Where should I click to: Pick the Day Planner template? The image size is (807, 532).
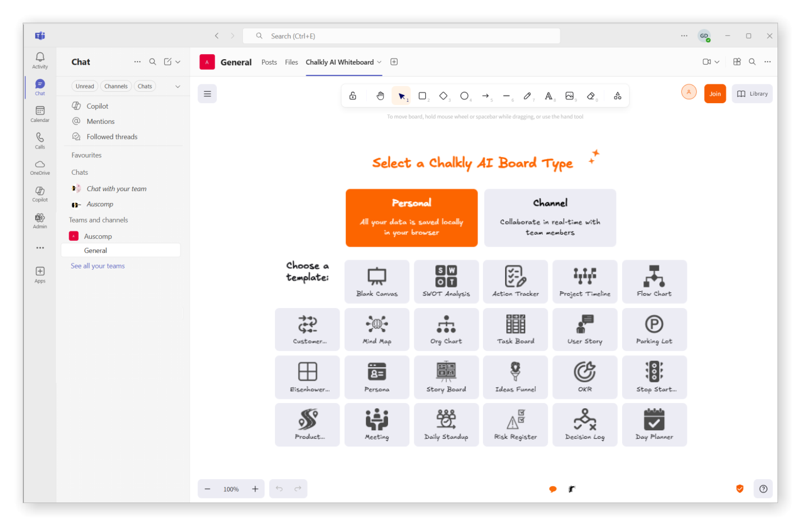655,425
